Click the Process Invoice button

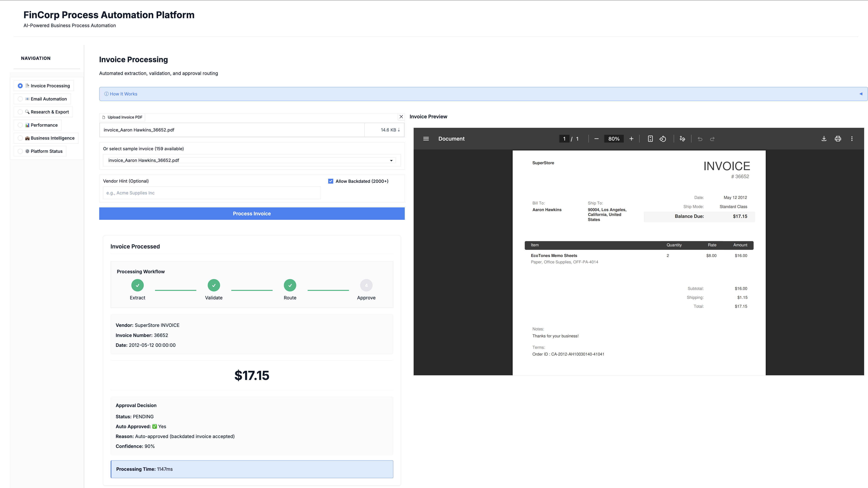[x=252, y=214]
